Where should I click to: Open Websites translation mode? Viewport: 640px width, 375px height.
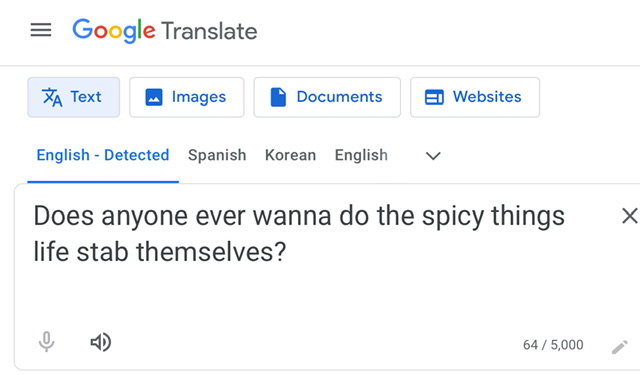[475, 97]
